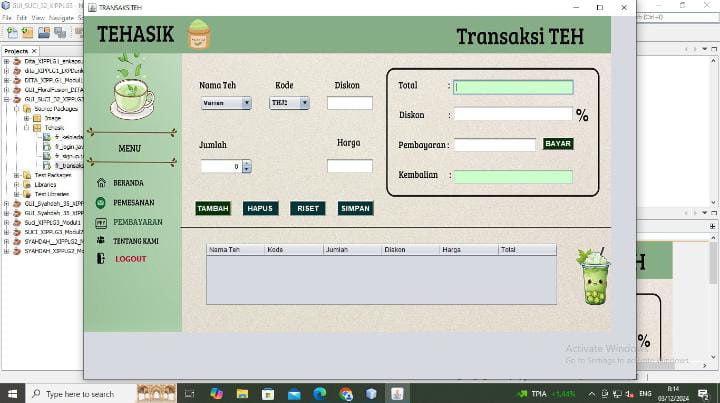Click the Tentang Kami people icon
Screen dimensions: 720x403
[101, 240]
